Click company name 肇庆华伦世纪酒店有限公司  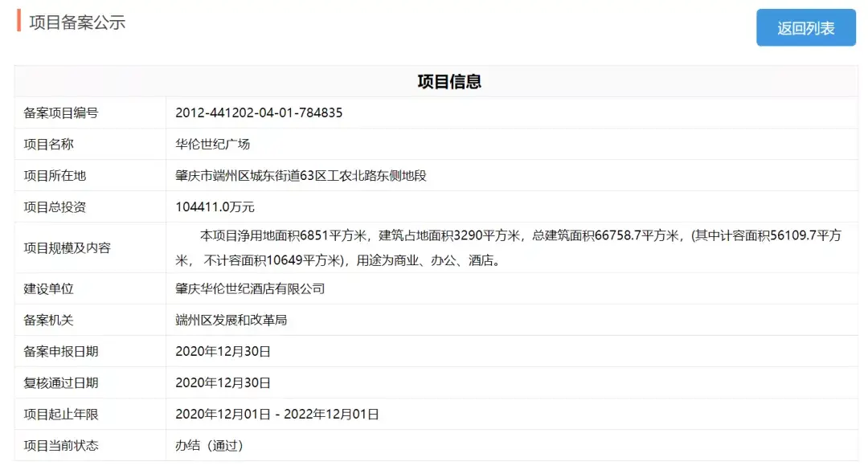[250, 288]
